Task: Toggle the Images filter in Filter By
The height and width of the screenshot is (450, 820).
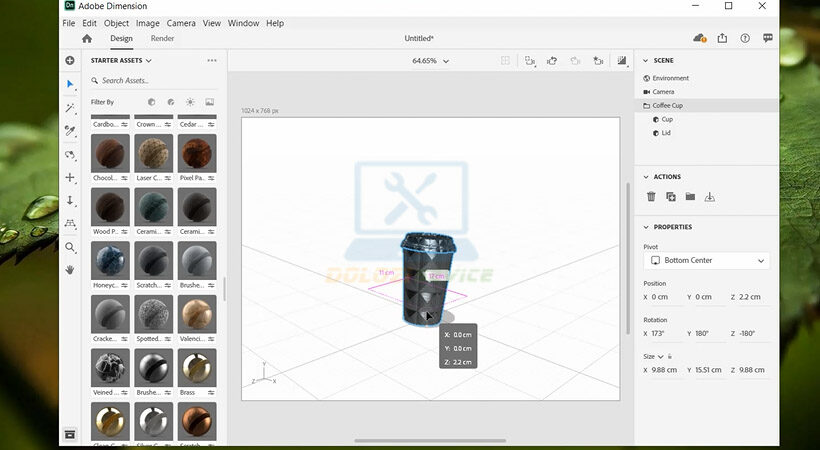Action: (209, 102)
